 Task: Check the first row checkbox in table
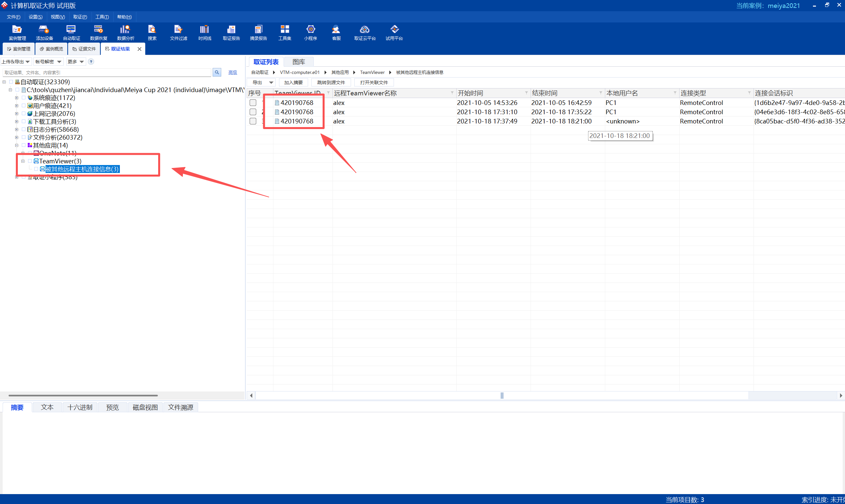(x=253, y=103)
